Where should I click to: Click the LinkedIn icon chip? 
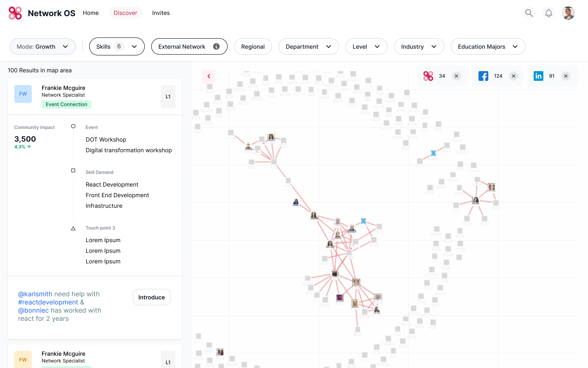538,76
